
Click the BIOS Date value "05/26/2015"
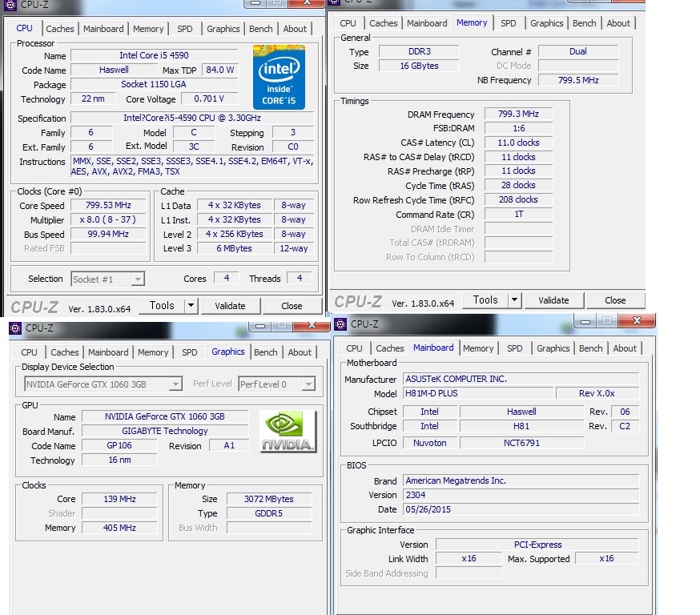[521, 509]
